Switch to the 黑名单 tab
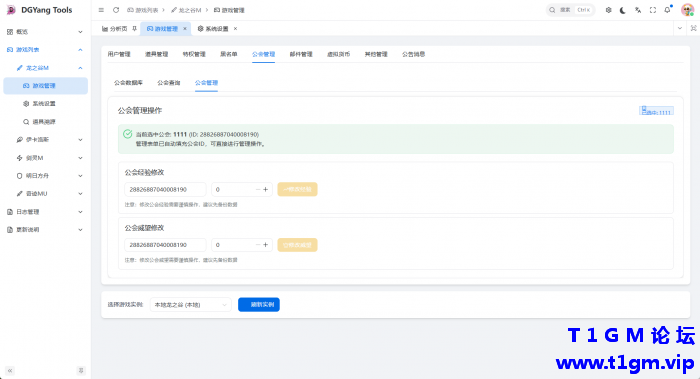Image resolution: width=700 pixels, height=379 pixels. (x=229, y=54)
